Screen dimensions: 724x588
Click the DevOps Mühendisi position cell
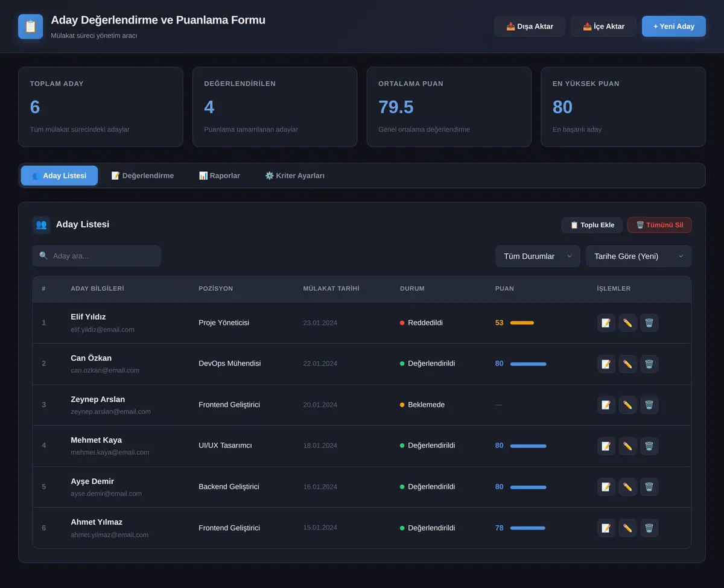[230, 364]
